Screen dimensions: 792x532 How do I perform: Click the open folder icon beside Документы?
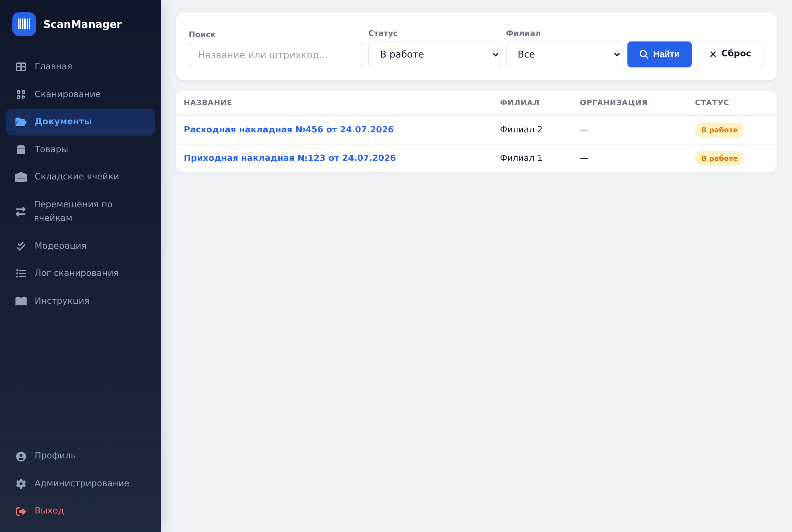pyautogui.click(x=21, y=122)
